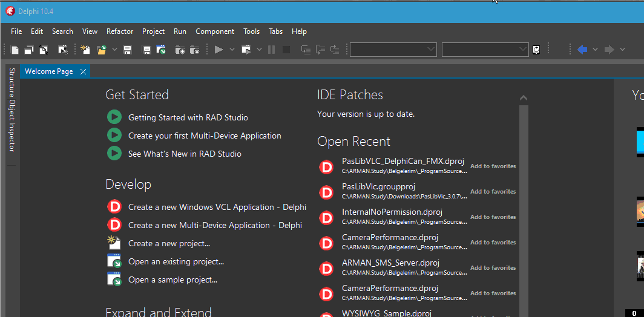
Task: Click the Save All toolbar icon
Action: (146, 50)
